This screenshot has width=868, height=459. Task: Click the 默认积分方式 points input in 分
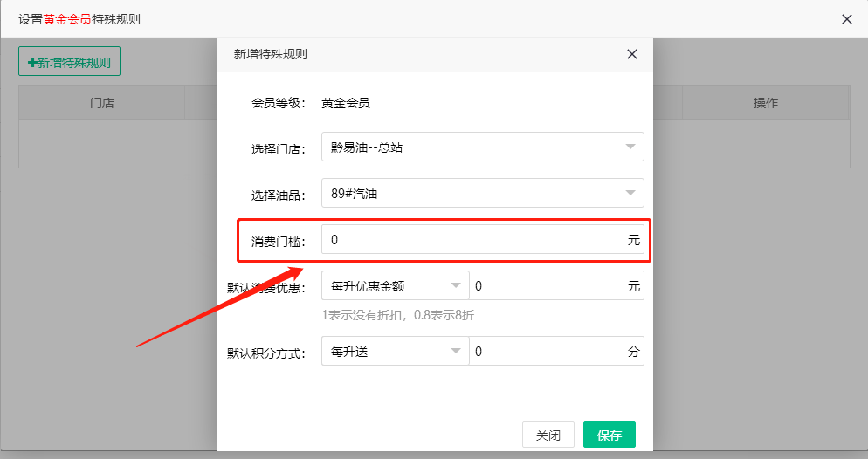pyautogui.click(x=546, y=352)
